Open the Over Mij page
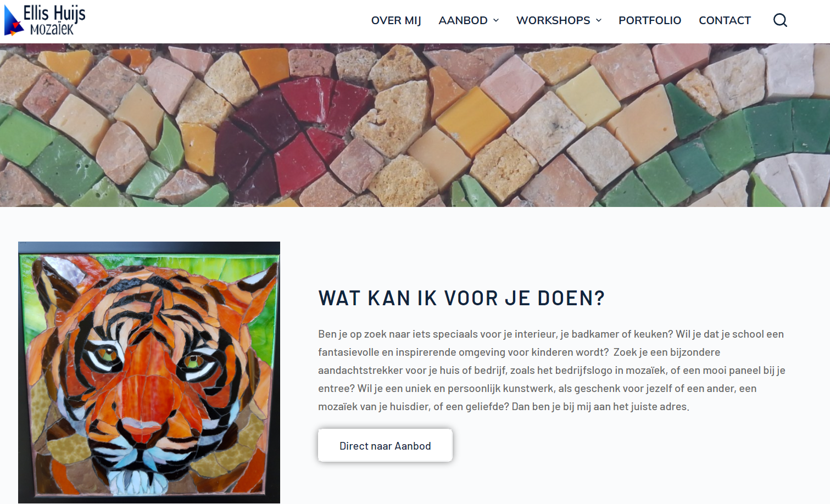The height and width of the screenshot is (504, 830). [x=396, y=20]
